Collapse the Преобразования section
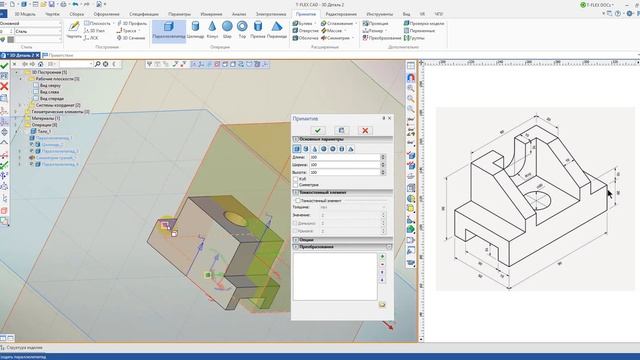 click(x=296, y=247)
